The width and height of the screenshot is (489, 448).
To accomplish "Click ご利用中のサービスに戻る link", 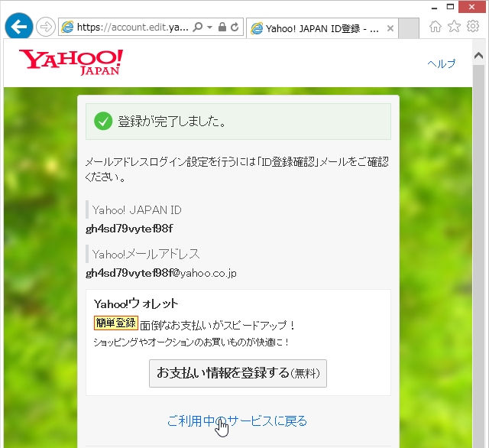I will point(237,420).
